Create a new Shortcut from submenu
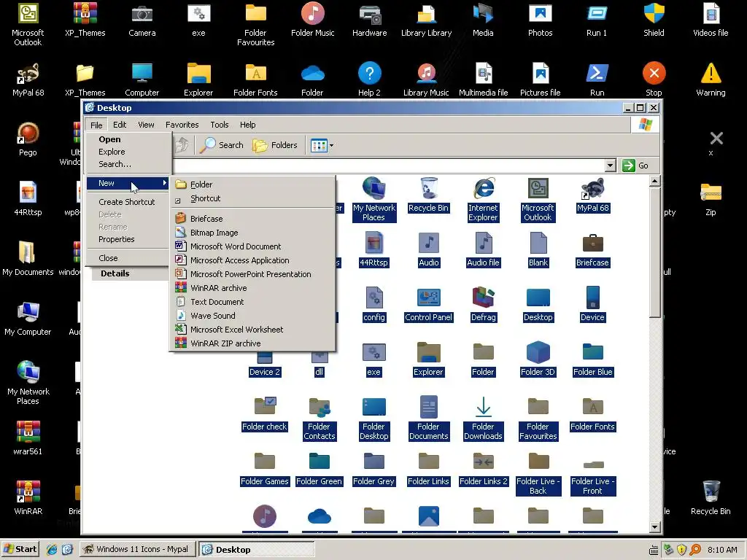Viewport: 747px width, 560px height. [x=252, y=198]
